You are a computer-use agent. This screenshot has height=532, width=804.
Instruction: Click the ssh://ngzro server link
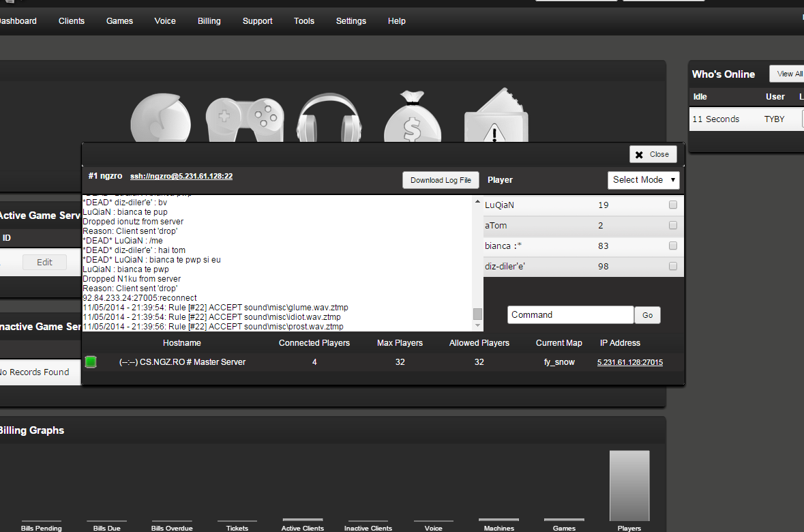click(x=181, y=176)
